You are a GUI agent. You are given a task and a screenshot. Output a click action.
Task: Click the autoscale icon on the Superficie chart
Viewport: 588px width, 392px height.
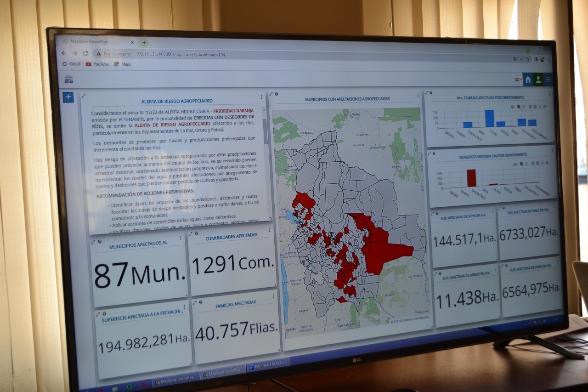(x=542, y=163)
